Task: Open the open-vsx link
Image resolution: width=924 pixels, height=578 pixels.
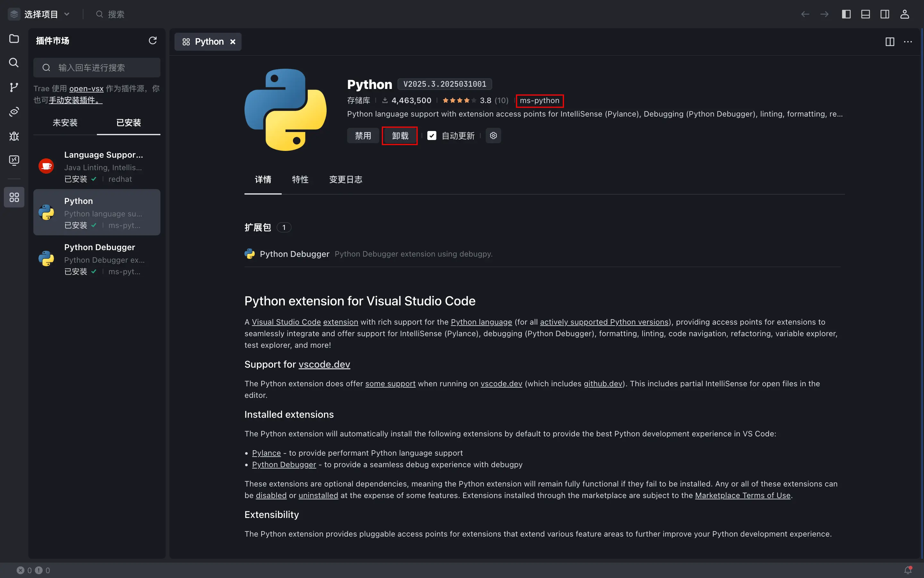Action: [x=86, y=89]
